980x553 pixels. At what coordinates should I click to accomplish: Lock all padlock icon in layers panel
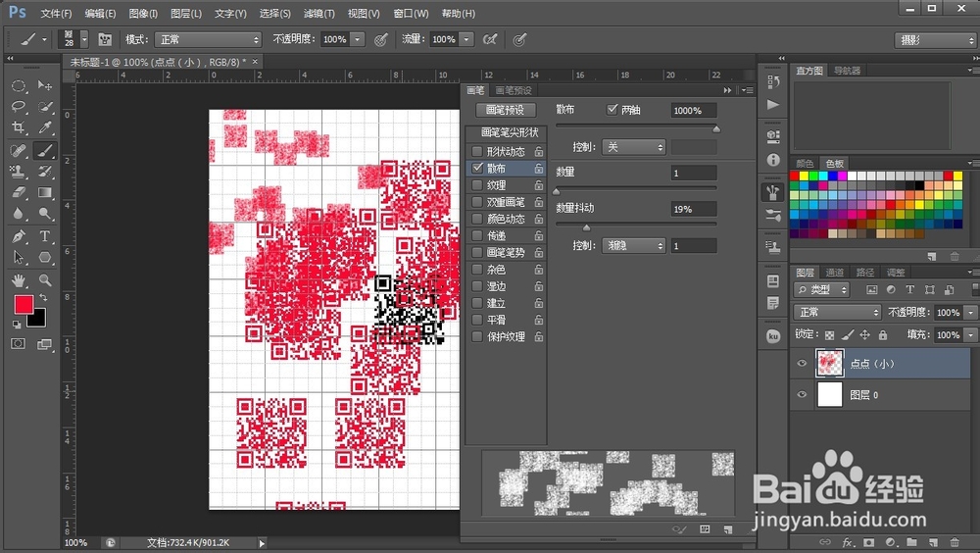883,335
